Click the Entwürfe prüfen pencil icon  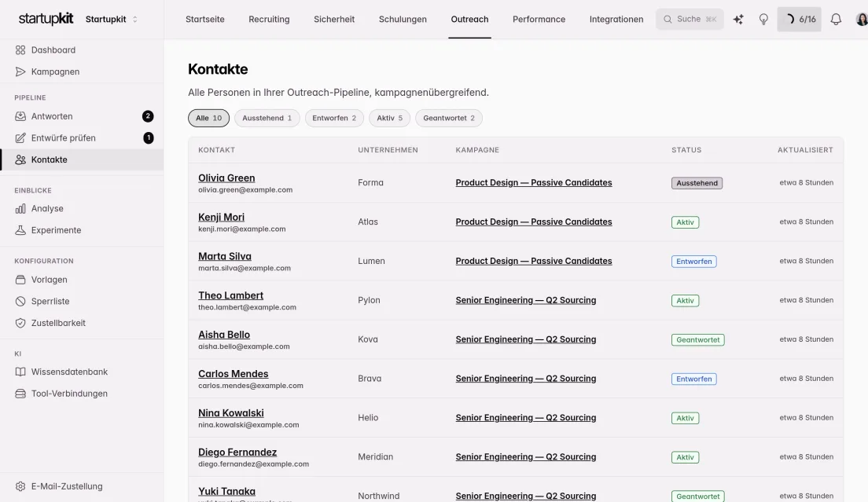coord(20,137)
